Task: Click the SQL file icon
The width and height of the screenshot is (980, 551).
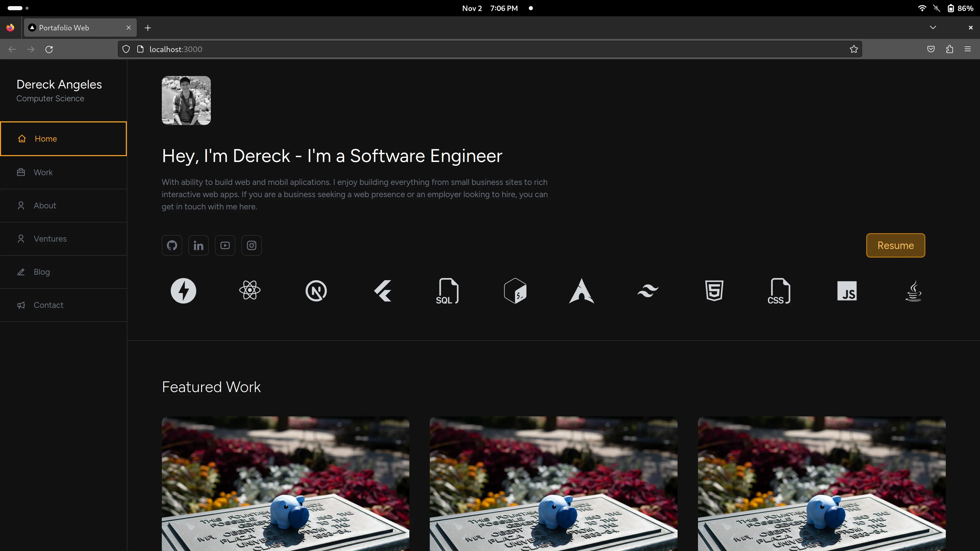Action: point(447,291)
